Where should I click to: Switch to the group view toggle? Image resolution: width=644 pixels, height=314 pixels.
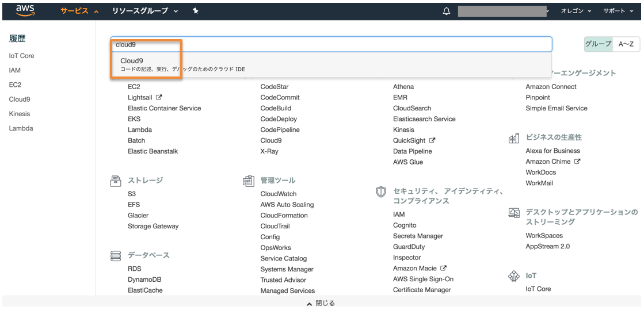coord(599,44)
